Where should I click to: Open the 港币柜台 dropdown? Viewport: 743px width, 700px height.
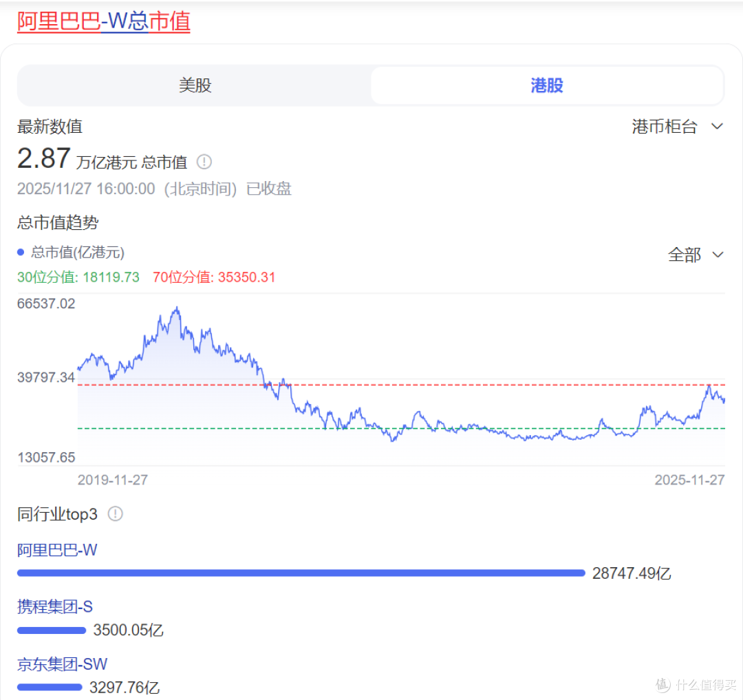677,127
